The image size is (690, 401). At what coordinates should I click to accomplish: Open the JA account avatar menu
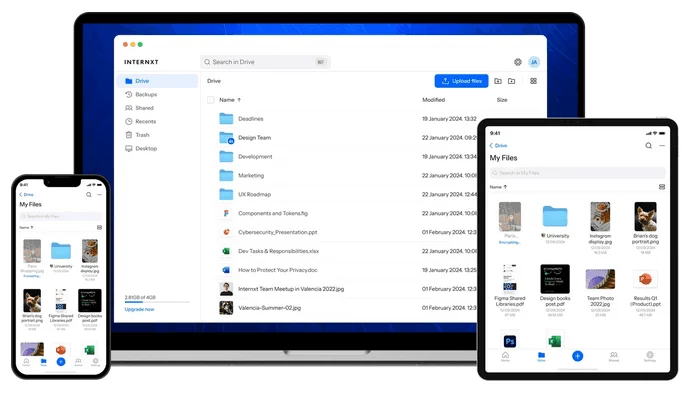(534, 62)
